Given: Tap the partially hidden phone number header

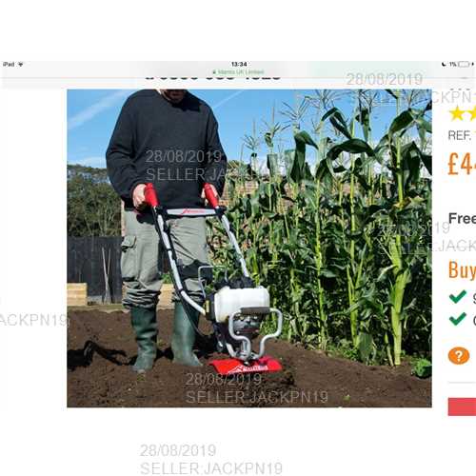Looking at the screenshot, I should click(x=213, y=77).
